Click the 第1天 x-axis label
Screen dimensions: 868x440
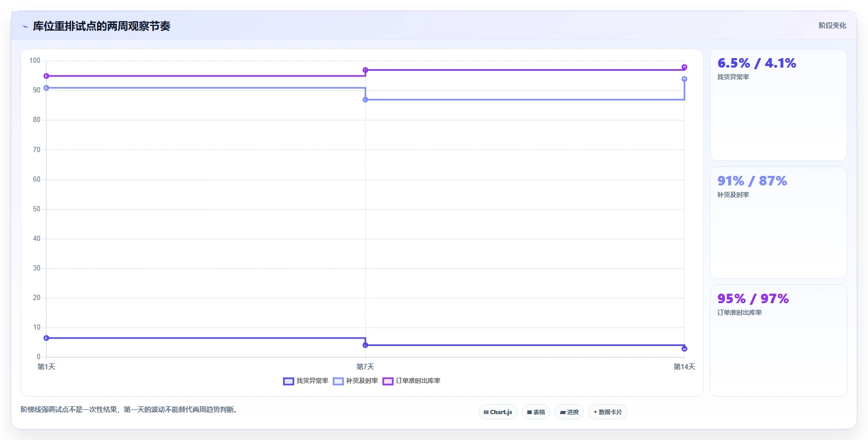[47, 367]
